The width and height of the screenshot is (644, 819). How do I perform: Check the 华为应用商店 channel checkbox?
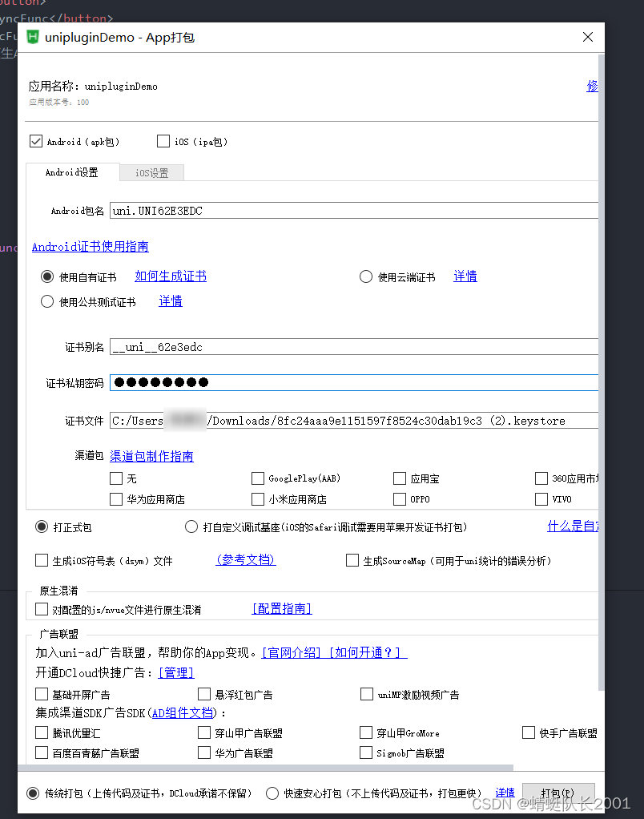116,499
